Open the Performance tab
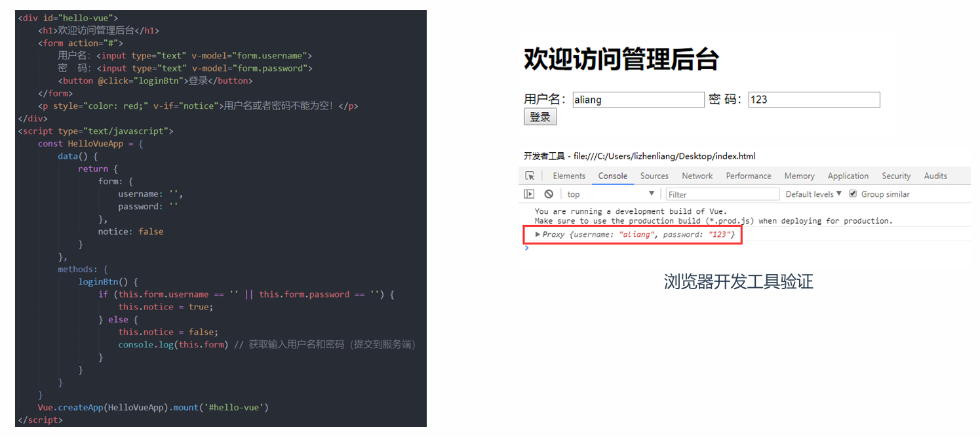The width and height of the screenshot is (980, 438). pyautogui.click(x=748, y=176)
